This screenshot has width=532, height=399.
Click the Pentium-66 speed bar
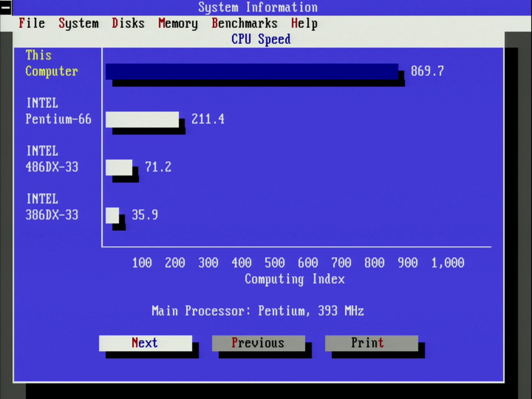pyautogui.click(x=142, y=119)
